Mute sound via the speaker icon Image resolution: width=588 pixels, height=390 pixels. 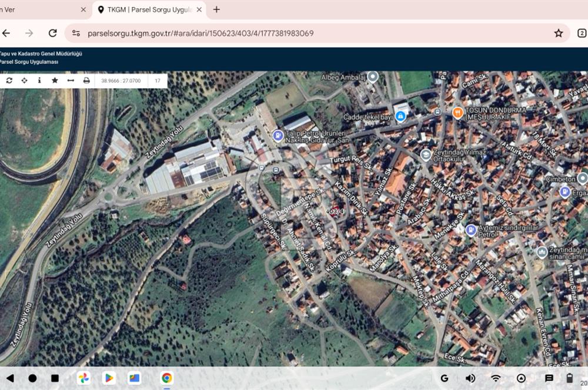(469, 378)
